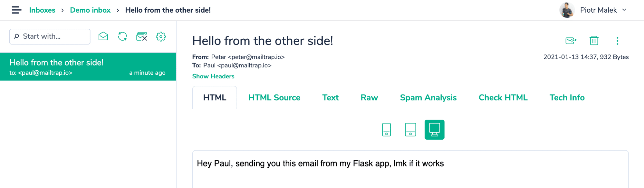The height and width of the screenshot is (188, 644).
Task: Focus the Start with... search field
Action: [x=50, y=36]
